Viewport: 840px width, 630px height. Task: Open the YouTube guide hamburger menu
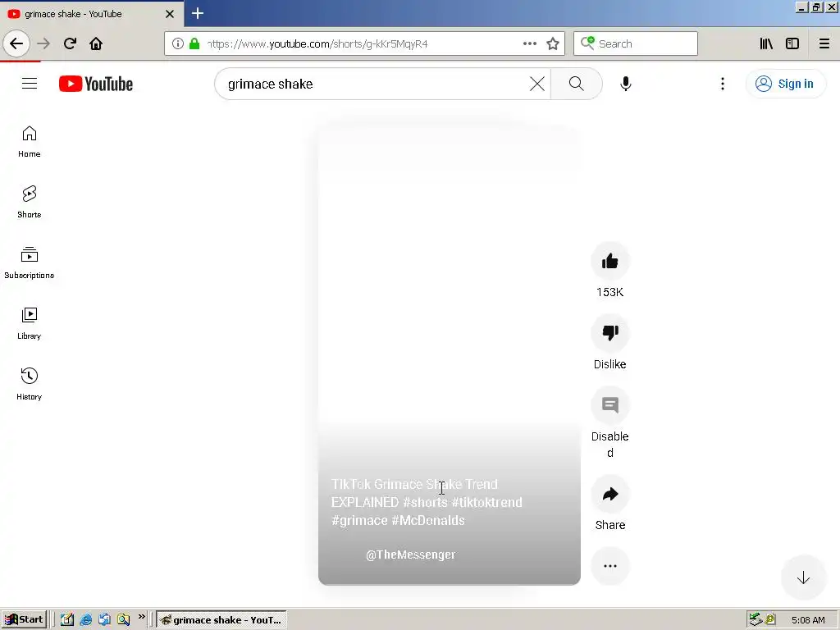tap(30, 84)
